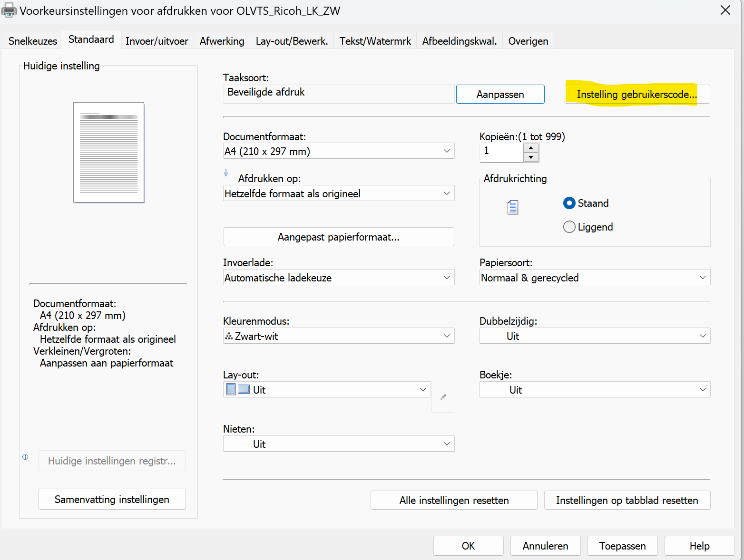Open the Documentformaat dropdown

pos(338,151)
